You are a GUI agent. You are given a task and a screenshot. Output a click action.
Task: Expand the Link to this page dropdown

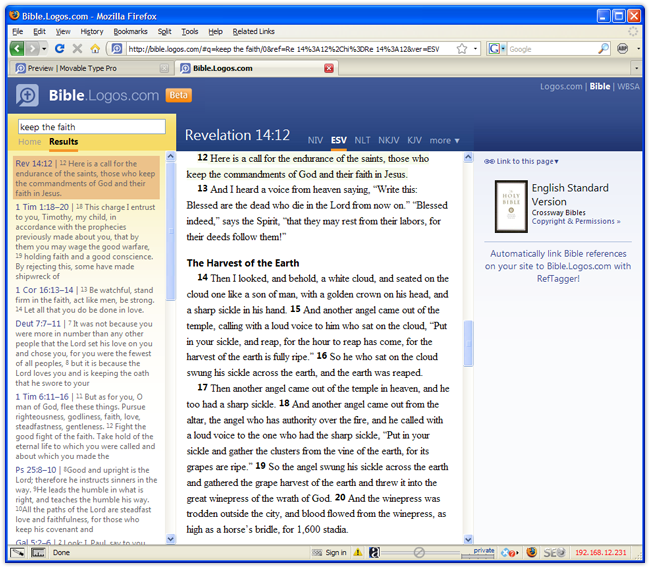[521, 161]
